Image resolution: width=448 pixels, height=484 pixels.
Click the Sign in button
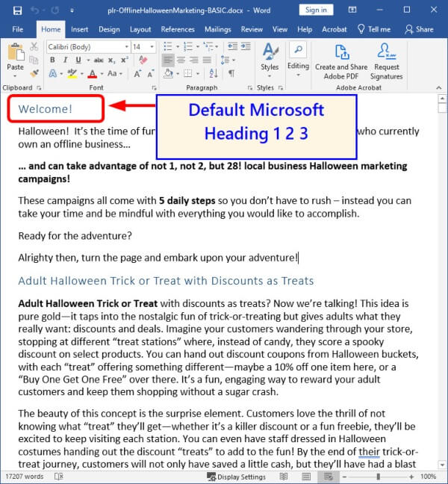tap(316, 10)
